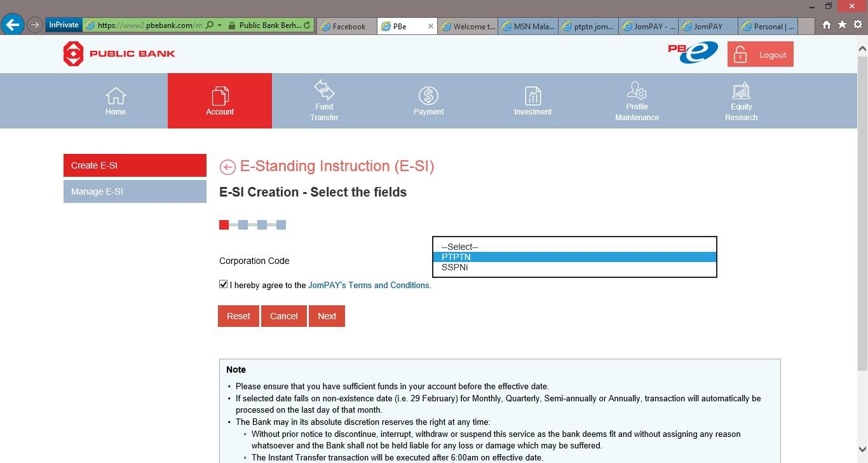Open JomPAY's Terms and Conditions link
Image resolution: width=868 pixels, height=463 pixels.
coord(370,285)
